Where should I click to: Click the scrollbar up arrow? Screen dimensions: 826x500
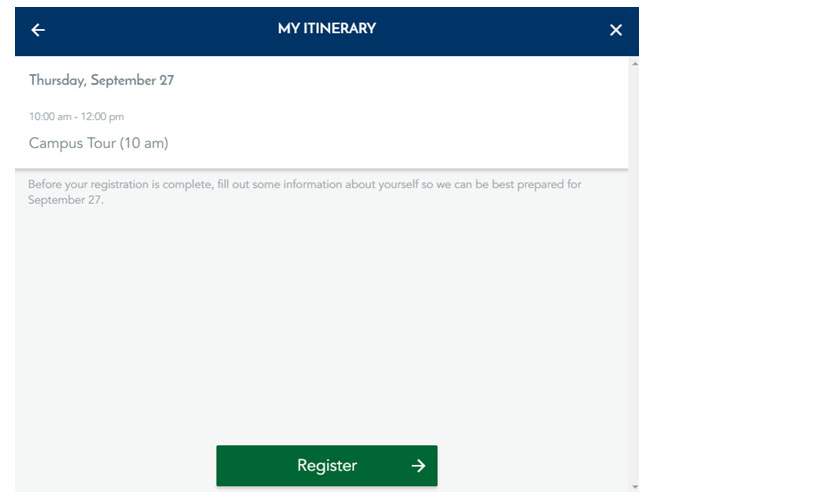(x=634, y=64)
